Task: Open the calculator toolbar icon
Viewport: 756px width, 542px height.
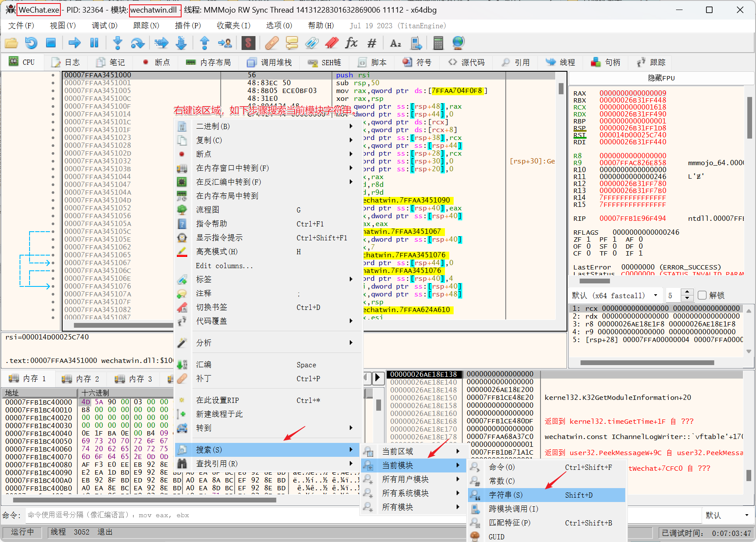Action: [438, 43]
